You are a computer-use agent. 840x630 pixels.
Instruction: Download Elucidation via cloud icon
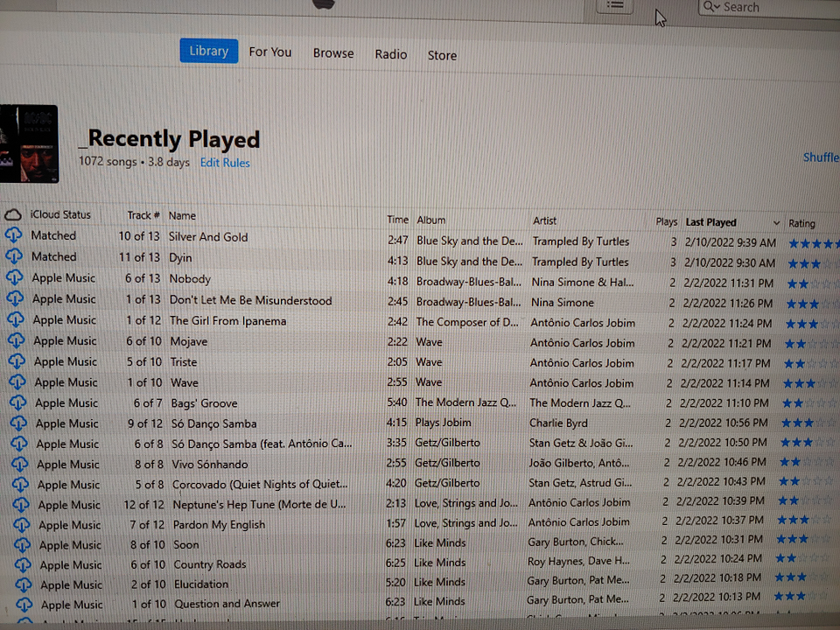point(23,584)
